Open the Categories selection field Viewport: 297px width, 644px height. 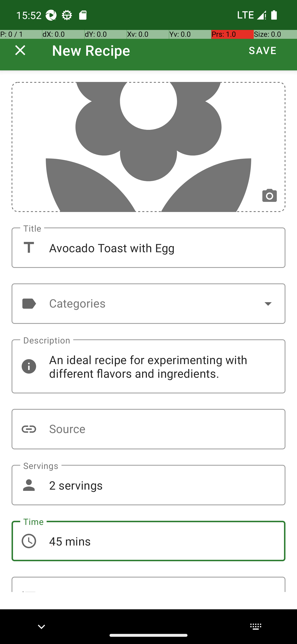(148, 303)
